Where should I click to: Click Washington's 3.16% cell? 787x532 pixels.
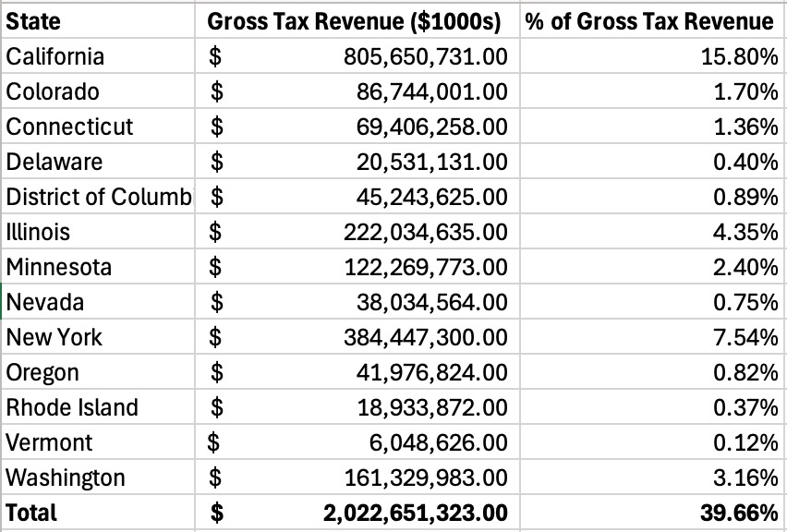[745, 478]
